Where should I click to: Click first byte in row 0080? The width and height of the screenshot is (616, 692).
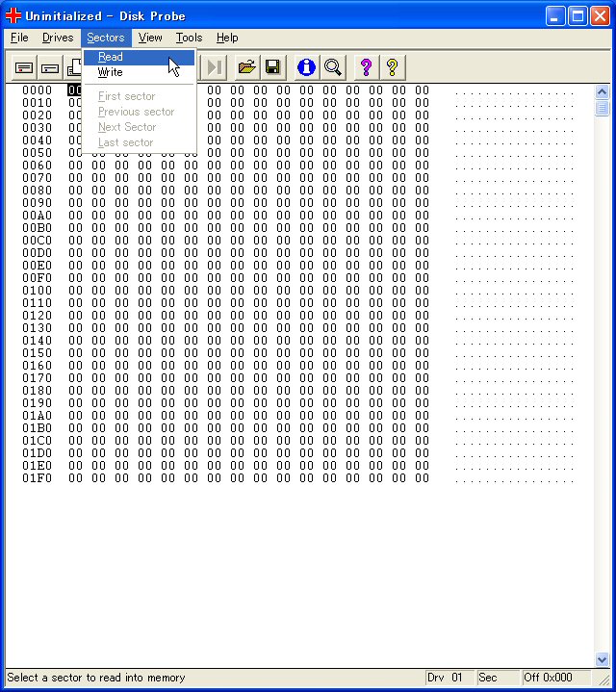(75, 191)
